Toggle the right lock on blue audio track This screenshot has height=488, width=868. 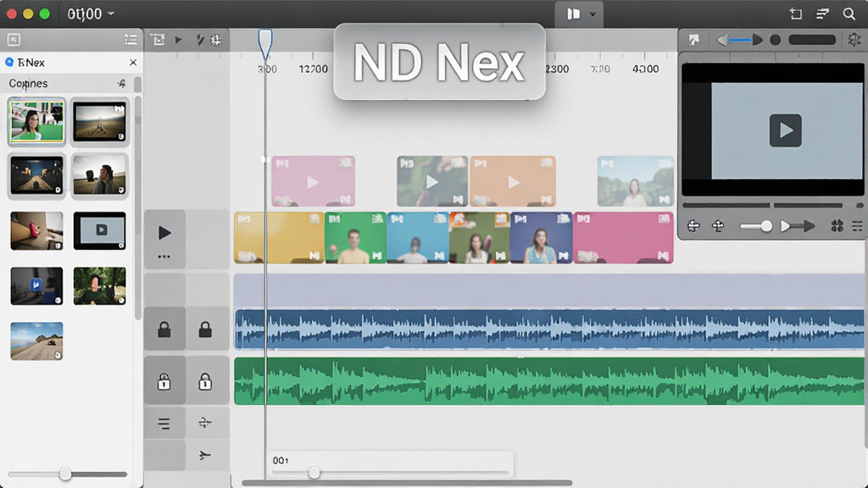(x=205, y=330)
